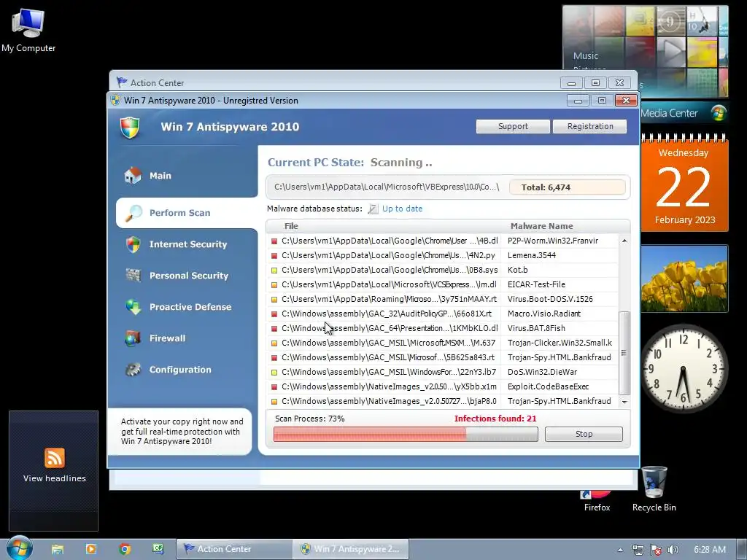Select the Internet Security shield icon

133,244
